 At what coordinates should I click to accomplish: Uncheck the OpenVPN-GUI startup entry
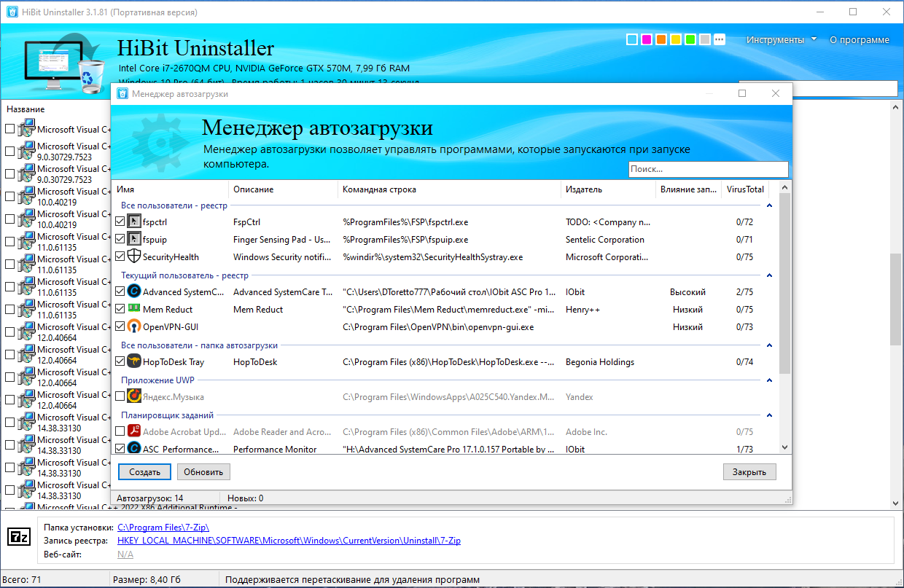tap(120, 326)
